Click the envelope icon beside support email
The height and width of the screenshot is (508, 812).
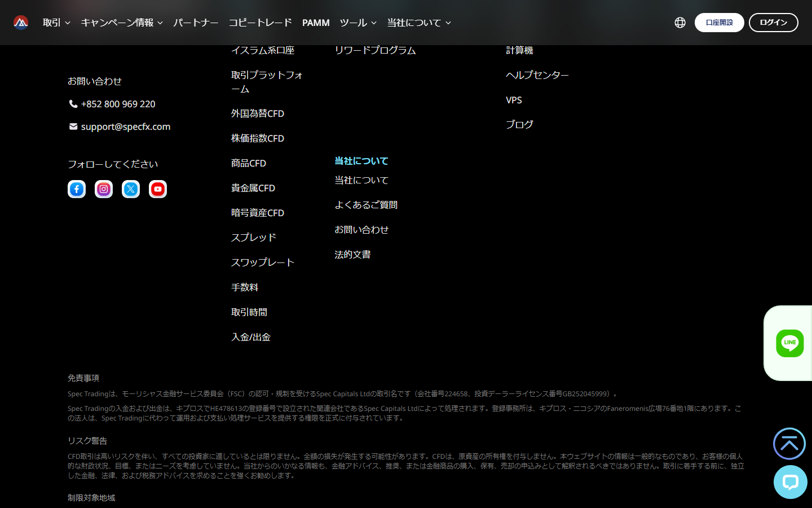coord(73,126)
